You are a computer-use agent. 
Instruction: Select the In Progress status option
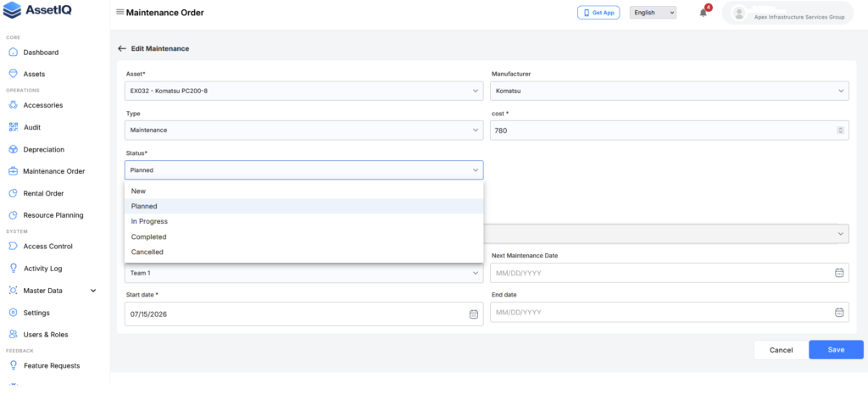(x=304, y=221)
